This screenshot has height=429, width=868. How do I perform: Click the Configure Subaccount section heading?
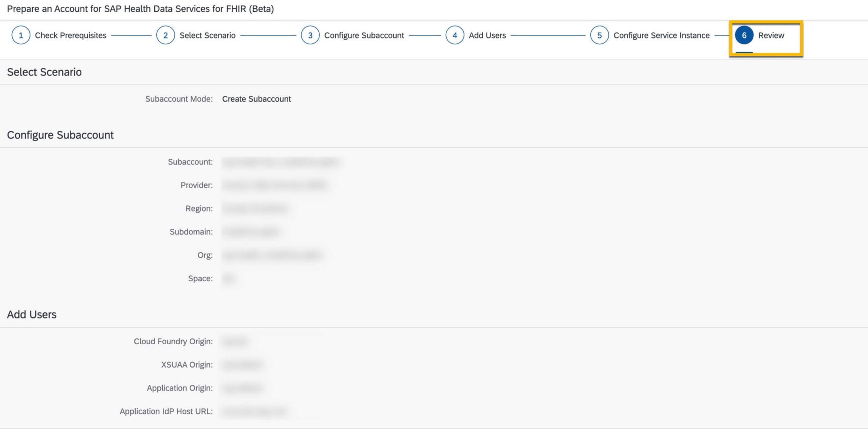tap(60, 135)
